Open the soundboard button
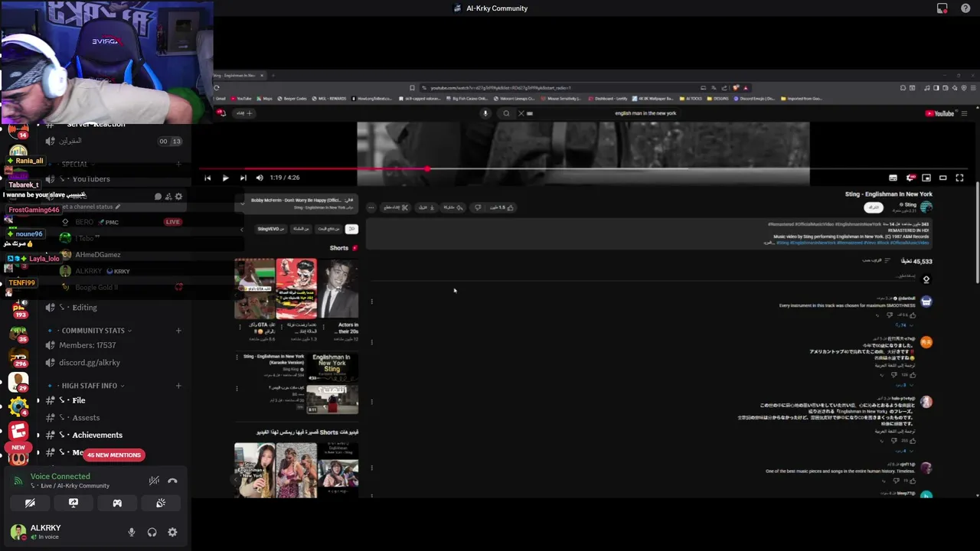 pos(161,504)
